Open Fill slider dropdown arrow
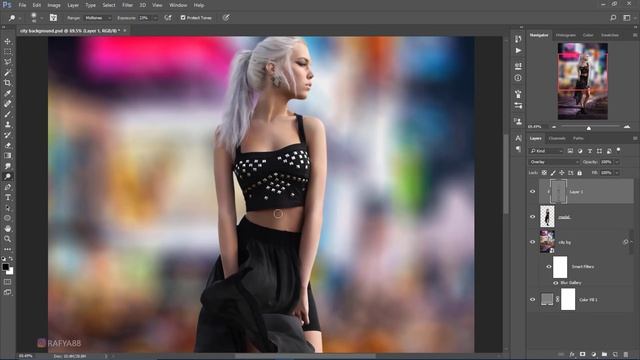Image resolution: width=640 pixels, height=360 pixels. [617, 173]
